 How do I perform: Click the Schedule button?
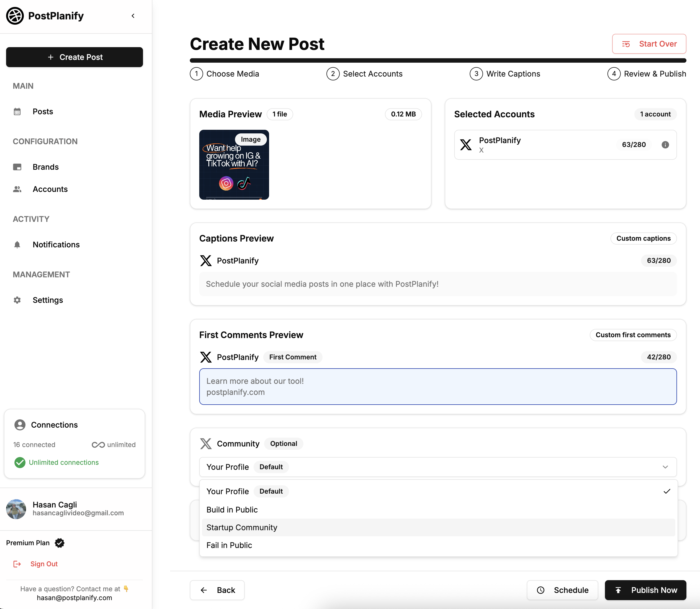tap(562, 590)
